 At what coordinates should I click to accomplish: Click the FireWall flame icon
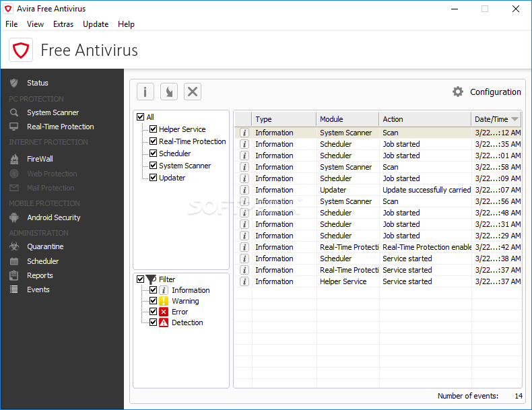pos(14,159)
